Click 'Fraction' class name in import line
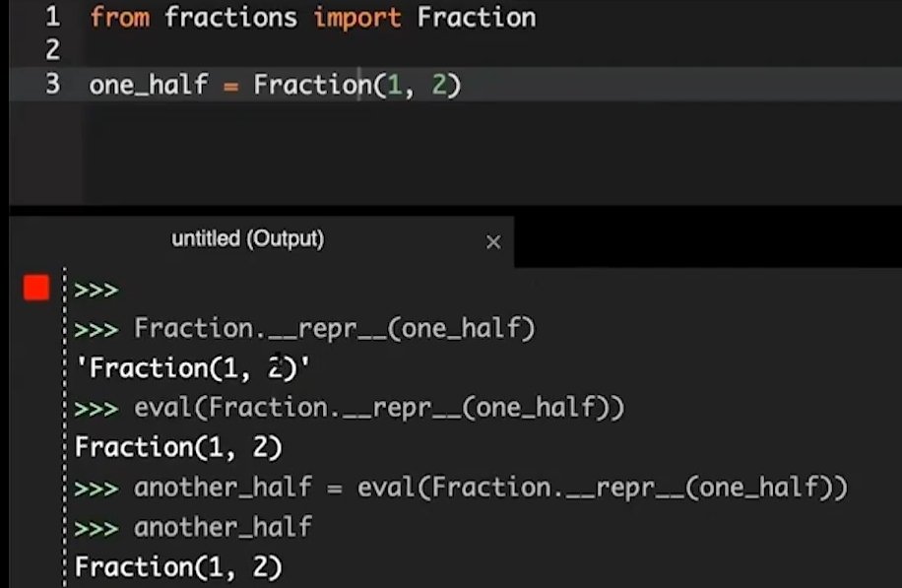The height and width of the screenshot is (588, 902). pos(477,17)
